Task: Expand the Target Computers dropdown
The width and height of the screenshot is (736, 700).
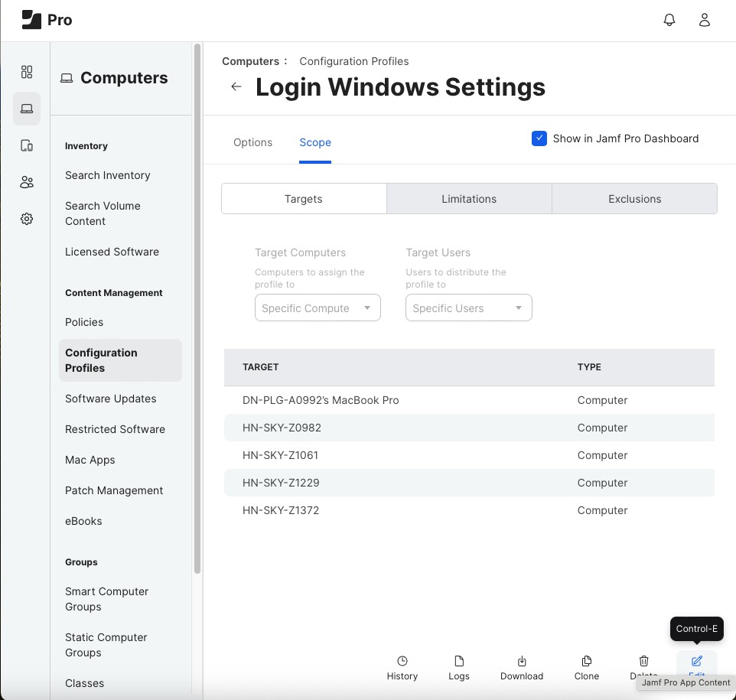Action: (318, 308)
